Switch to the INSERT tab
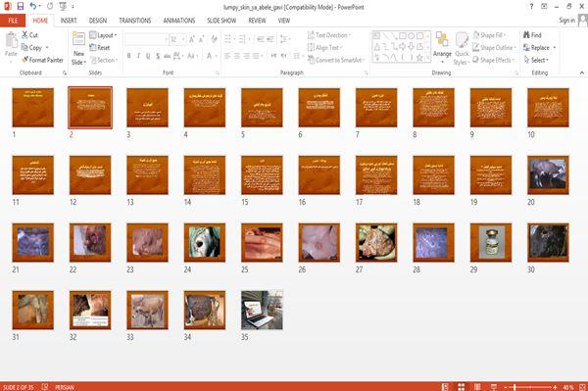Screen dimensions: 588x391 (69, 21)
